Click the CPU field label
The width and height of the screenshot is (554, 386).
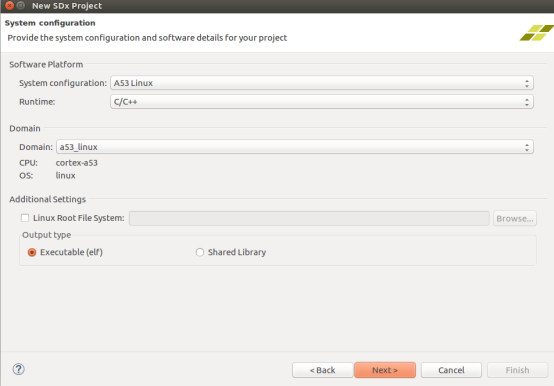pyautogui.click(x=28, y=163)
